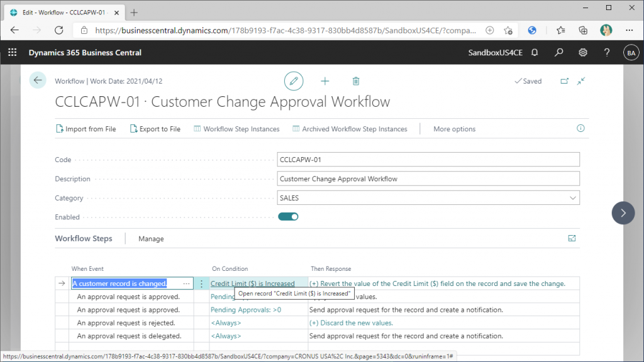Viewport: 644px width, 362px height.
Task: Show More options menu
Action: point(454,129)
